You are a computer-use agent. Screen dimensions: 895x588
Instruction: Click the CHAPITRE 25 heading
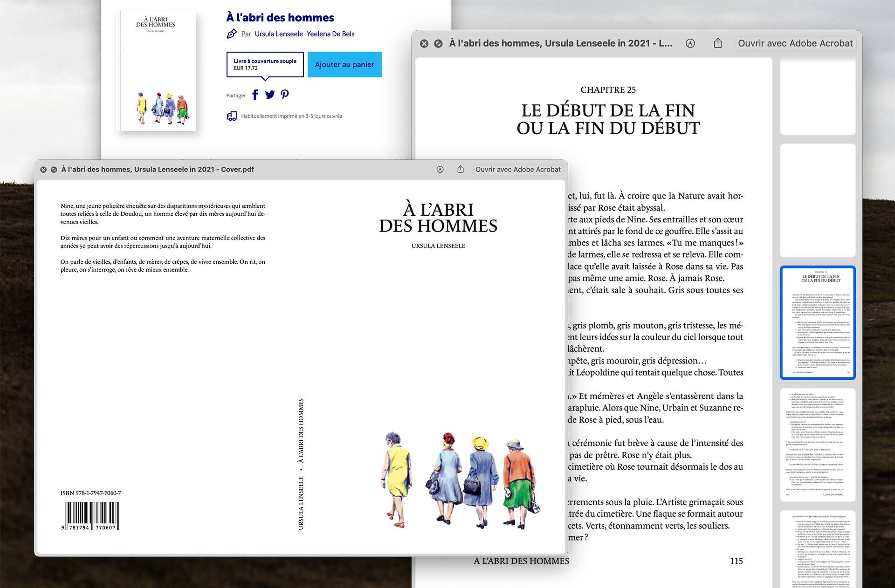[608, 90]
